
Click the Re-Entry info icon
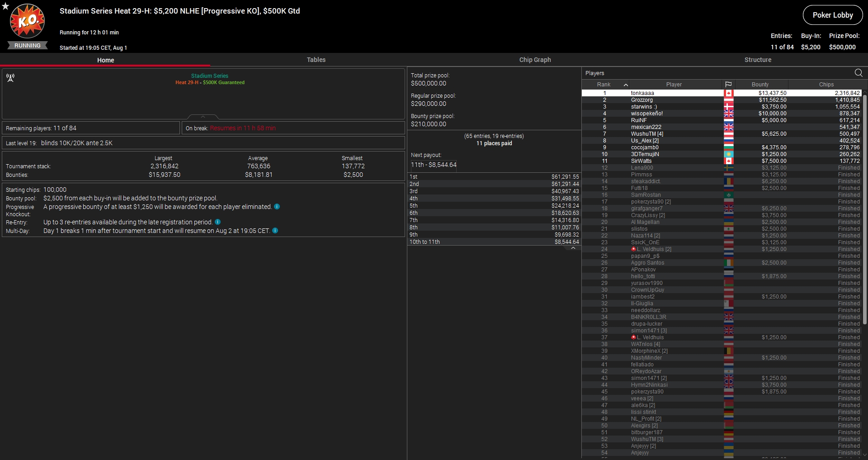pos(218,222)
